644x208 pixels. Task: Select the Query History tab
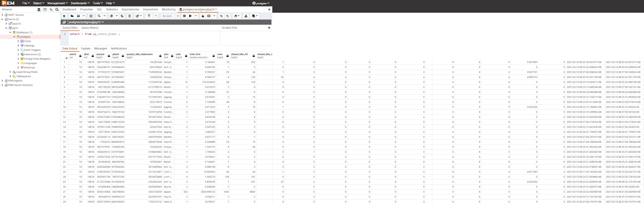pos(90,28)
